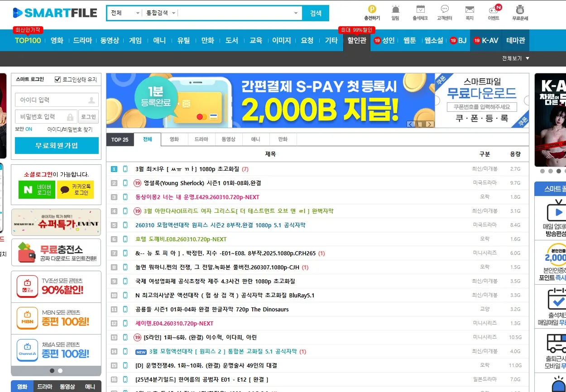566x392 pixels.
Task: Open the 통합검색 search type dropdown
Action: pos(161,13)
